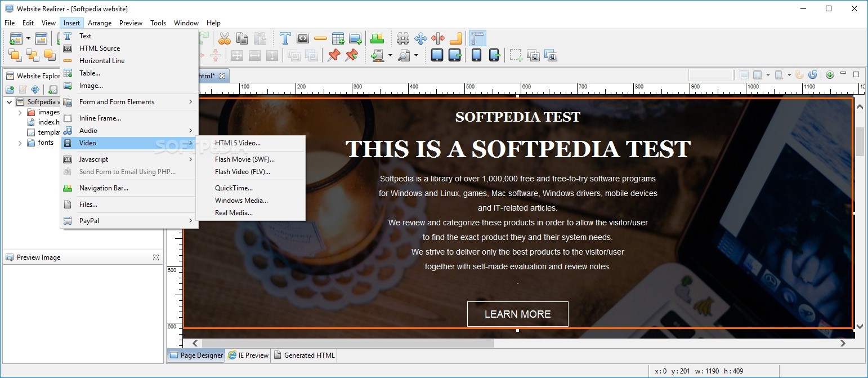Toggle the rulers toolbar button
The width and height of the screenshot is (868, 378).
[477, 38]
